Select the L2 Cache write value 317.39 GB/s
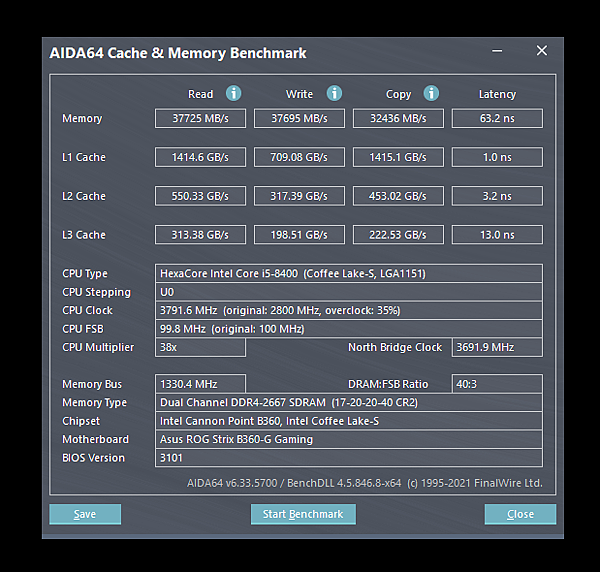This screenshot has width=600, height=572. click(299, 196)
